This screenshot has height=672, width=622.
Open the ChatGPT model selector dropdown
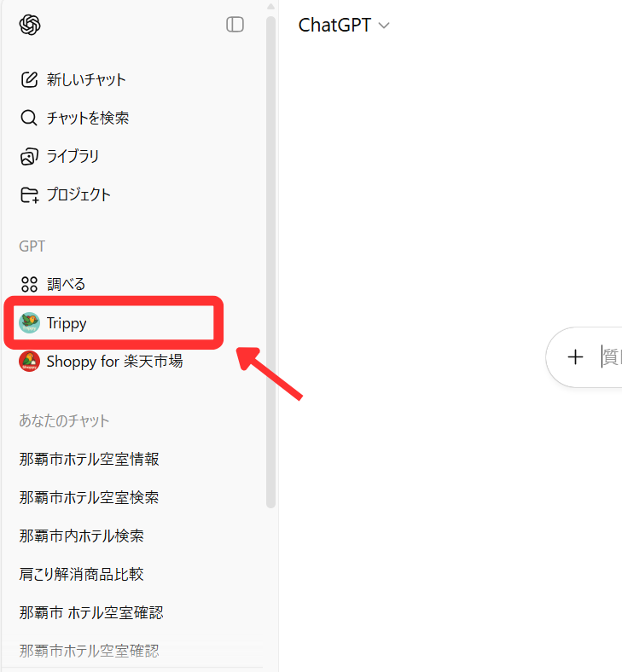point(344,26)
